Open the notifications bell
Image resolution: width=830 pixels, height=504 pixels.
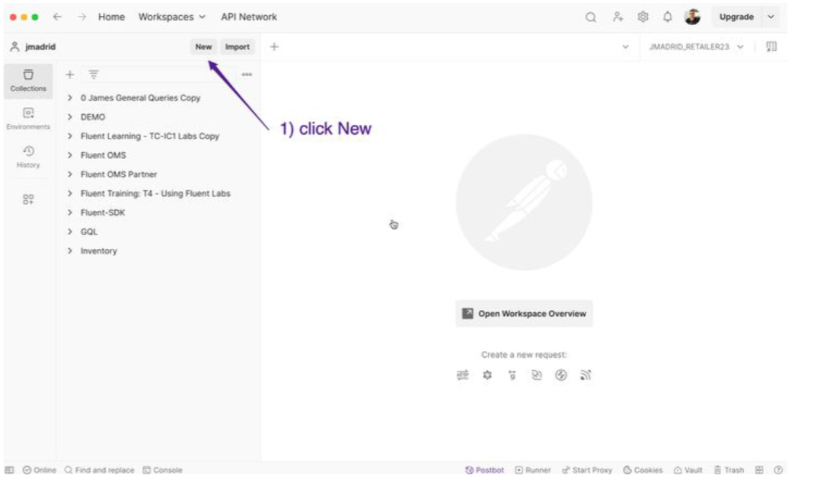pos(667,17)
